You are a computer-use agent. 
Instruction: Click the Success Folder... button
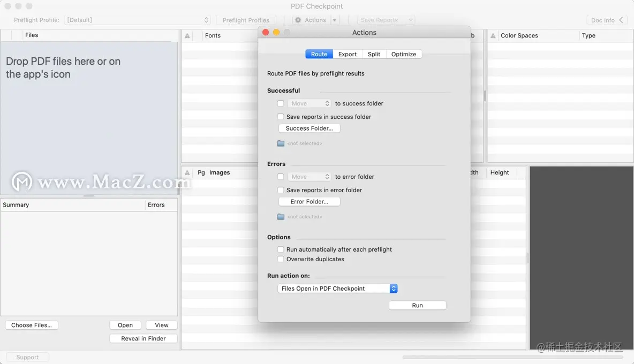click(310, 128)
